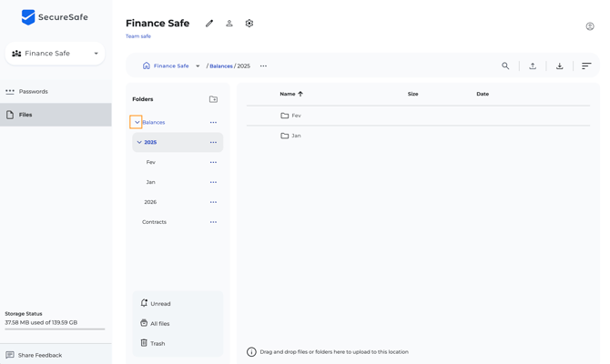Click the 2025 breadcrumb segment
The image size is (610, 364).
coord(243,66)
